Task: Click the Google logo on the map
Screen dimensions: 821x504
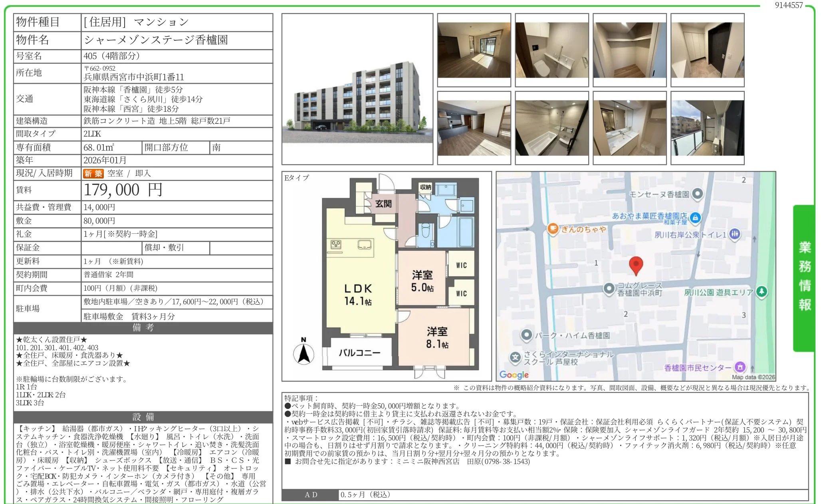Action: [x=514, y=375]
